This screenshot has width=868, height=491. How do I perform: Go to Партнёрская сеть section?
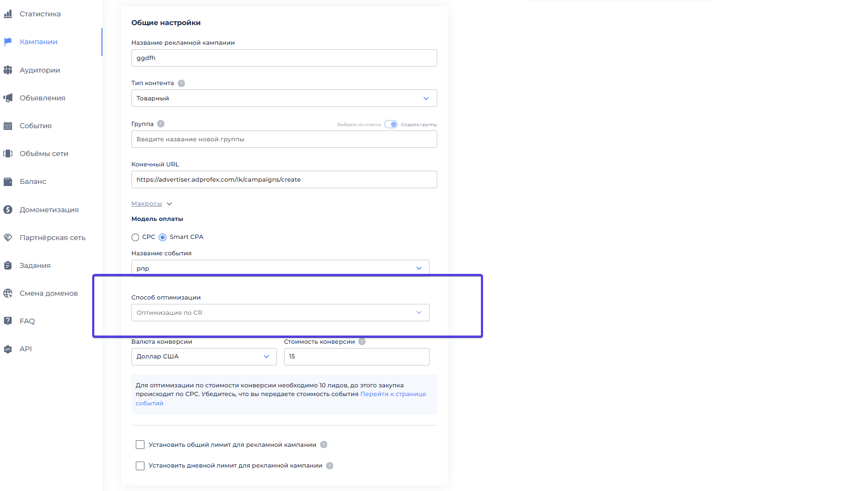point(52,238)
